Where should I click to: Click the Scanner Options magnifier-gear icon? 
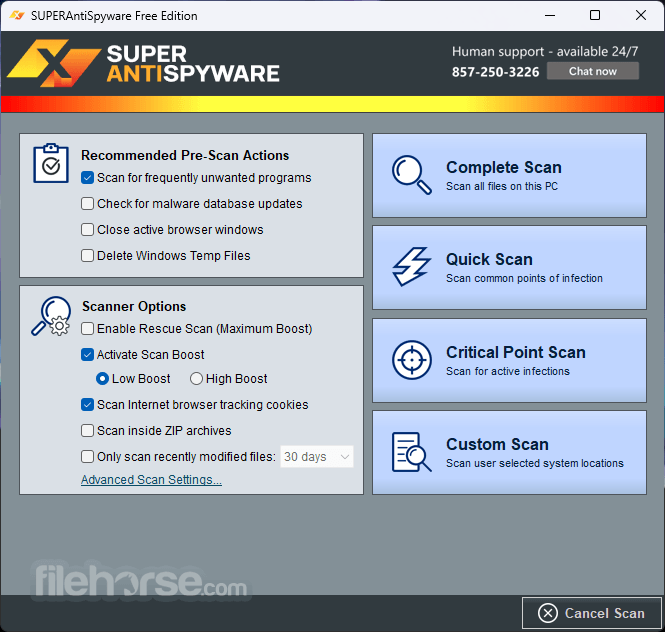pos(51,316)
